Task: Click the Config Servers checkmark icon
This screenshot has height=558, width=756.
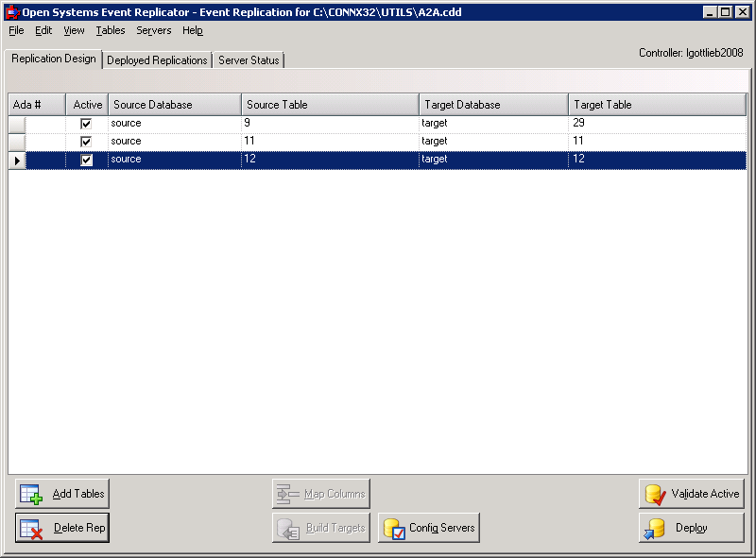Action: 396,528
